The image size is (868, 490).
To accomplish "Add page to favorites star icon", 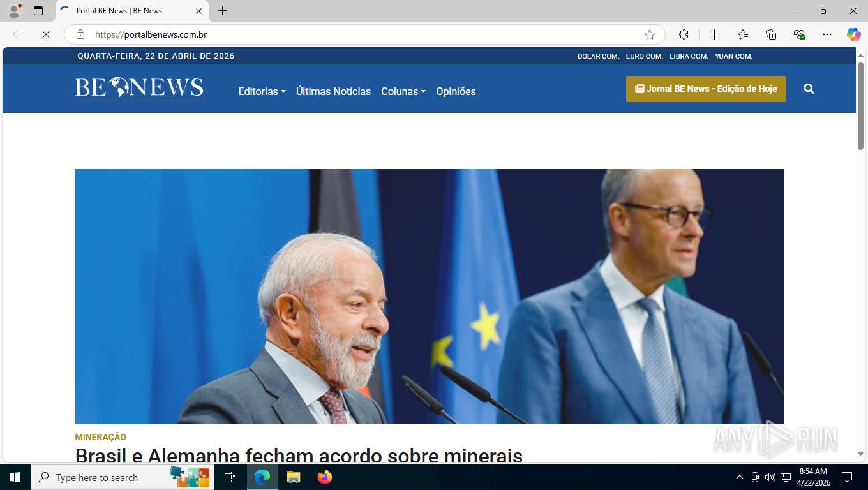I will click(650, 34).
